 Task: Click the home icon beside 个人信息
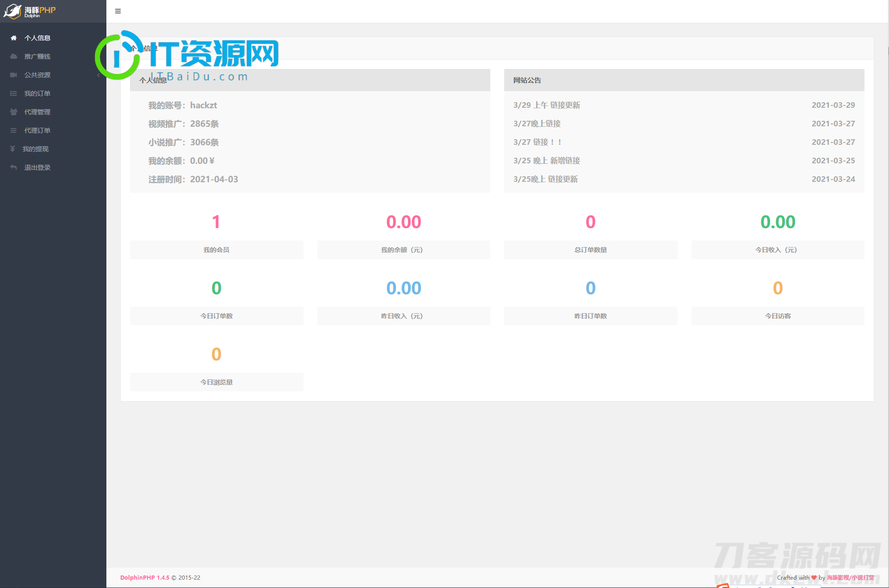13,38
